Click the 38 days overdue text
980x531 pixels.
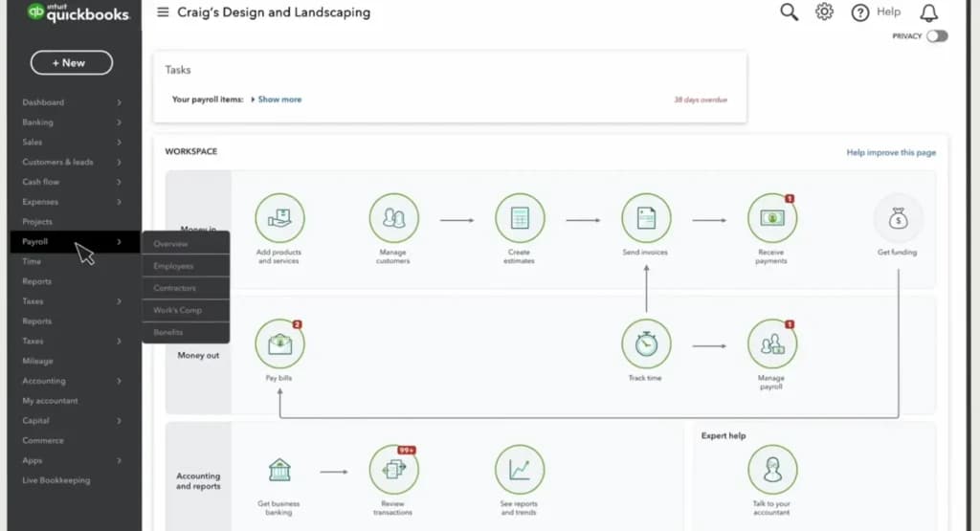(x=701, y=100)
